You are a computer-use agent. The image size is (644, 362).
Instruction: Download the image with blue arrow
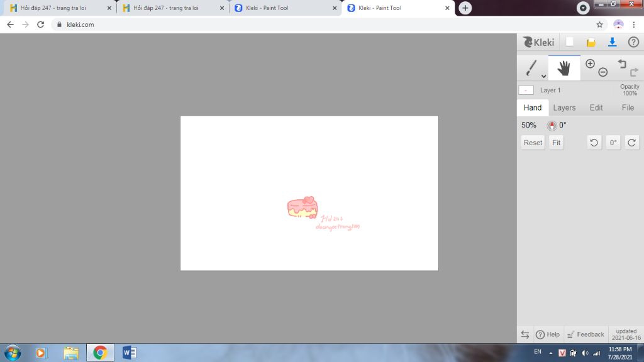click(612, 42)
